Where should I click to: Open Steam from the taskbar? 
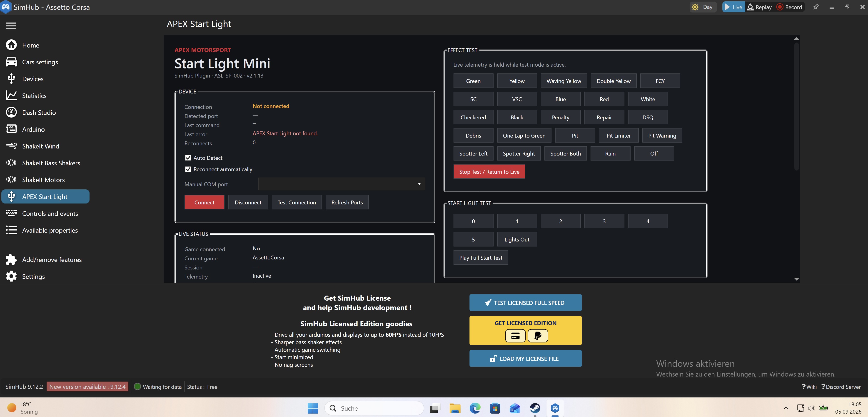(x=535, y=408)
